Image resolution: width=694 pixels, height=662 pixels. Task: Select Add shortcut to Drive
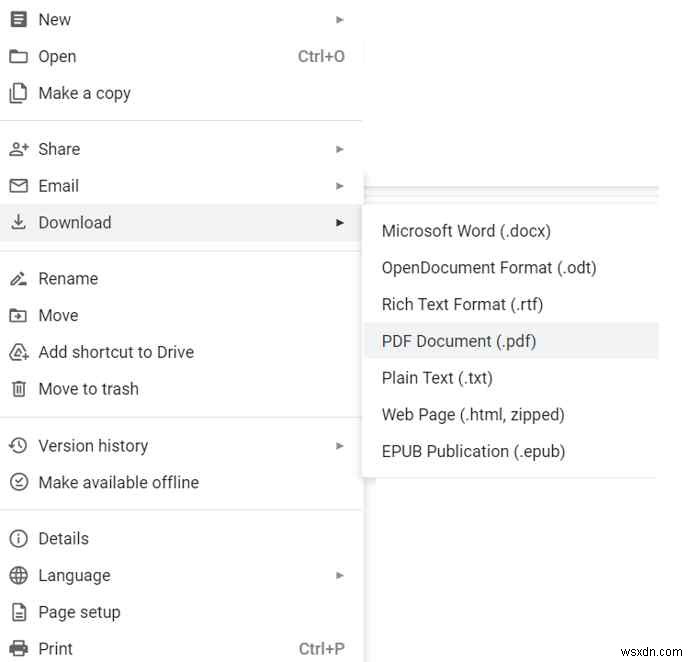(x=181, y=352)
